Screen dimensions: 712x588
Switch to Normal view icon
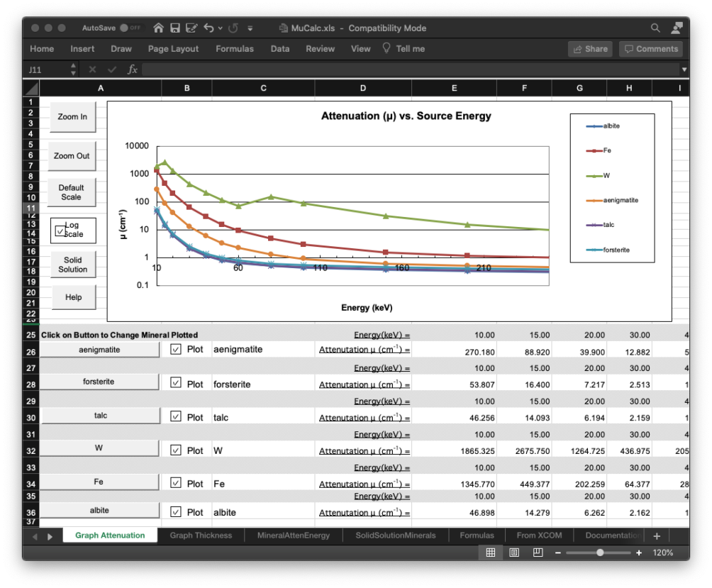click(x=491, y=553)
